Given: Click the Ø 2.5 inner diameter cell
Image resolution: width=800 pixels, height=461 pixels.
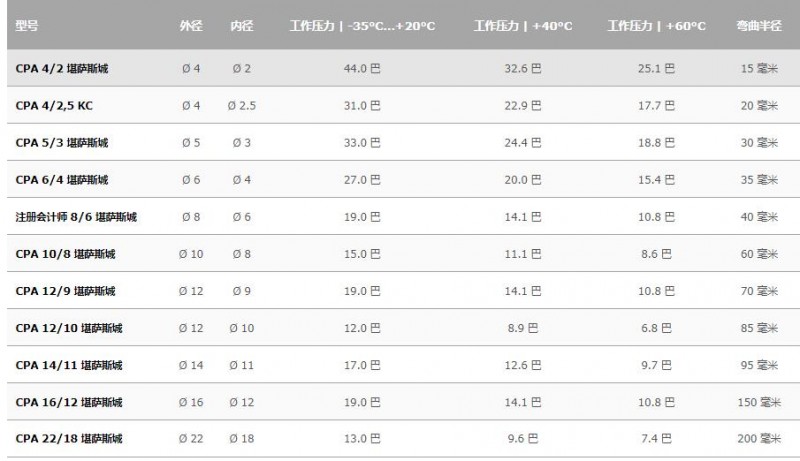Looking at the screenshot, I should coord(241,106).
